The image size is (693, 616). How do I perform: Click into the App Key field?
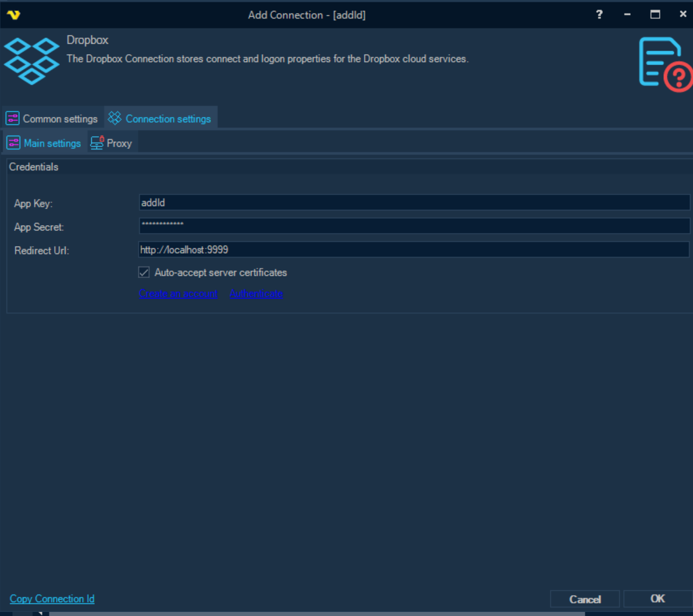414,203
